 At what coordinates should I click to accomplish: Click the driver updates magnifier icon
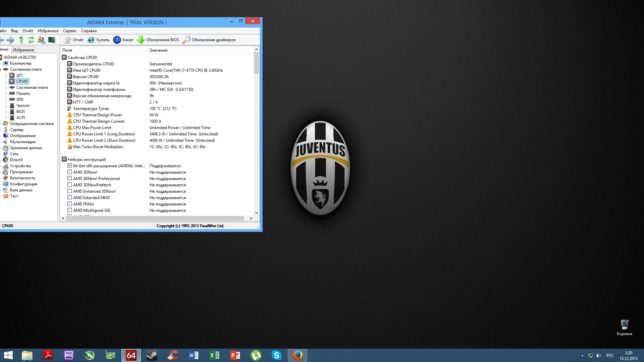pyautogui.click(x=186, y=40)
